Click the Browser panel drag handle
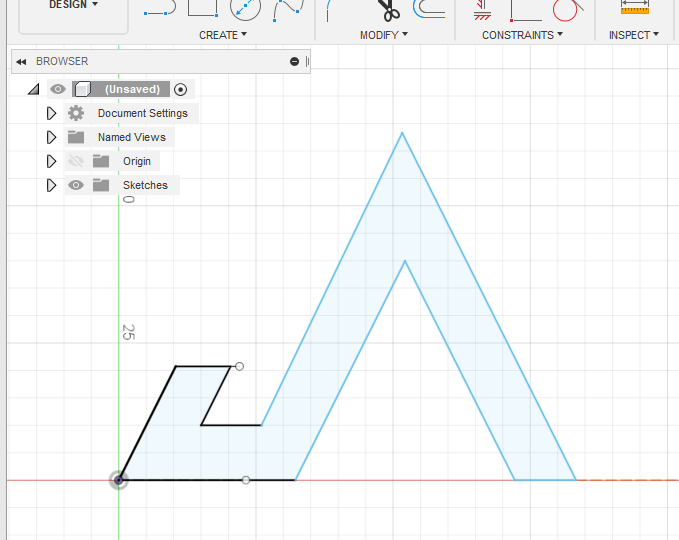 pos(307,61)
